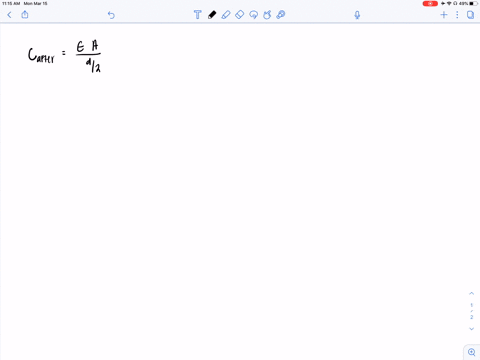480x360 pixels.
Task: Select the Shapes tool
Action: [x=267, y=15]
